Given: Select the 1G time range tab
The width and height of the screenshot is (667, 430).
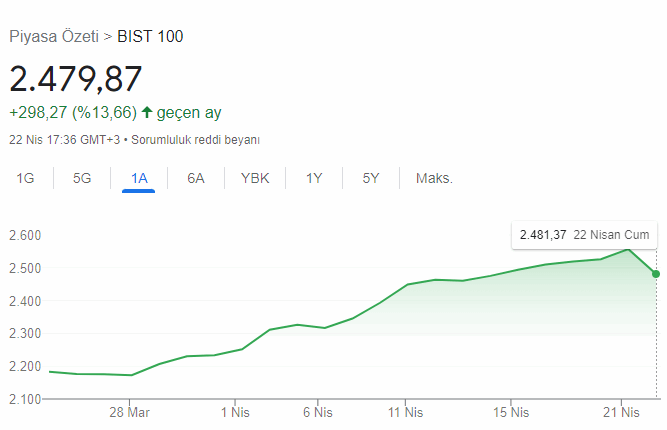Looking at the screenshot, I should (x=25, y=178).
